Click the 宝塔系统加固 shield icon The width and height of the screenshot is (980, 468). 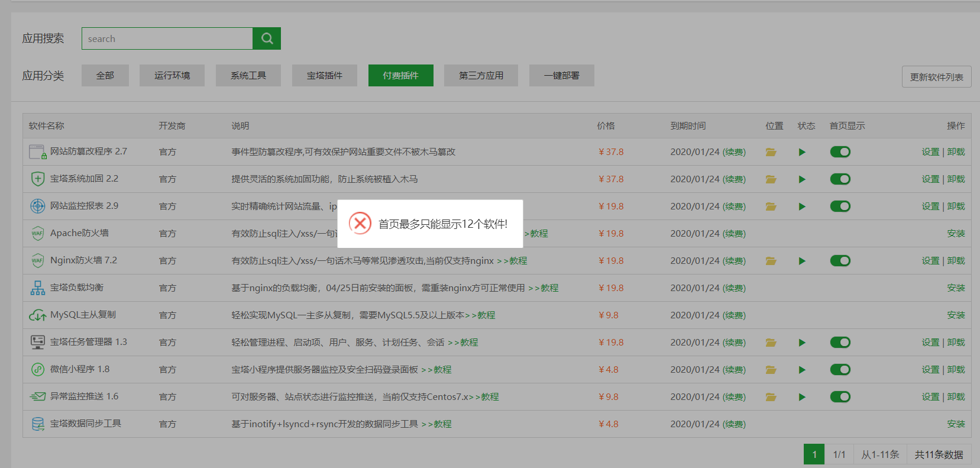point(38,179)
